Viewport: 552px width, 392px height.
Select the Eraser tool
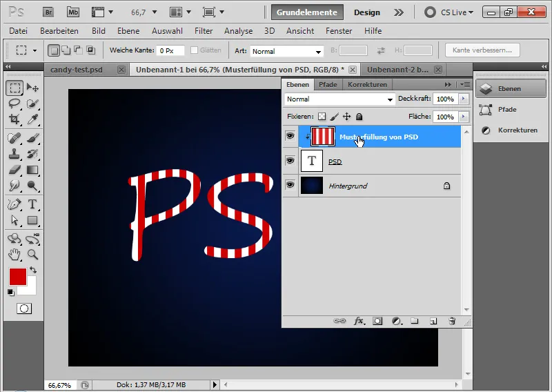[x=14, y=170]
